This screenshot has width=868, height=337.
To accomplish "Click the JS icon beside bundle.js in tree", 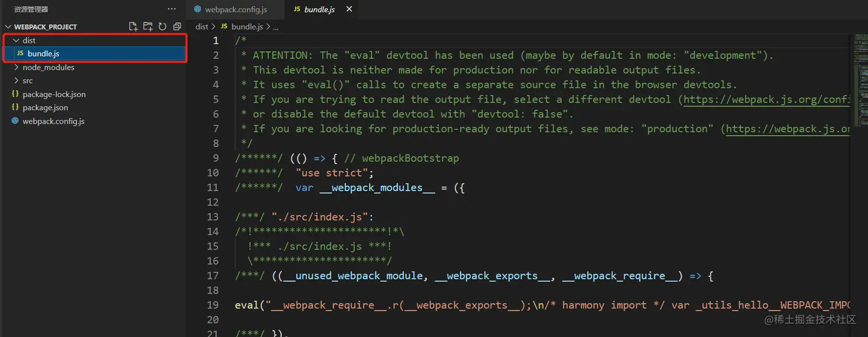I will [20, 53].
